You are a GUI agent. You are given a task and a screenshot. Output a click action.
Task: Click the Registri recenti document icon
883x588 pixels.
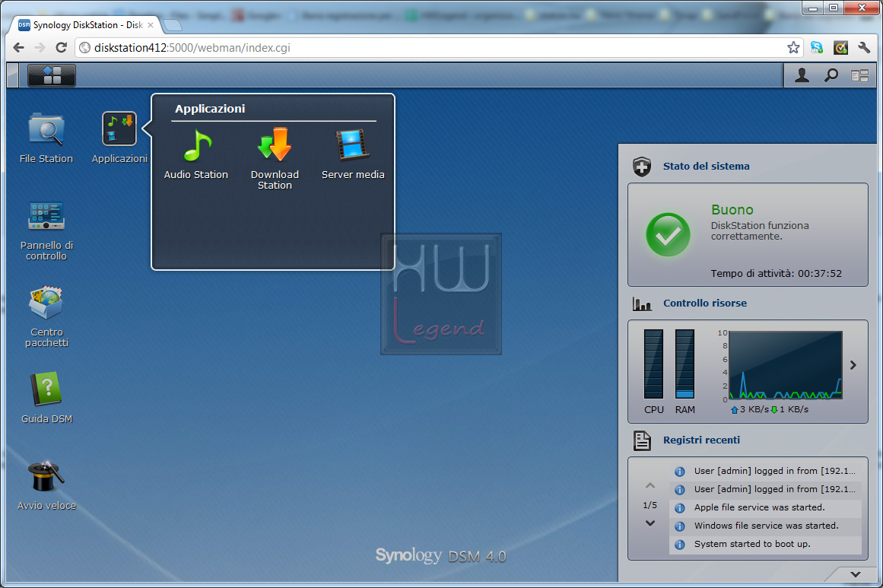[642, 440]
